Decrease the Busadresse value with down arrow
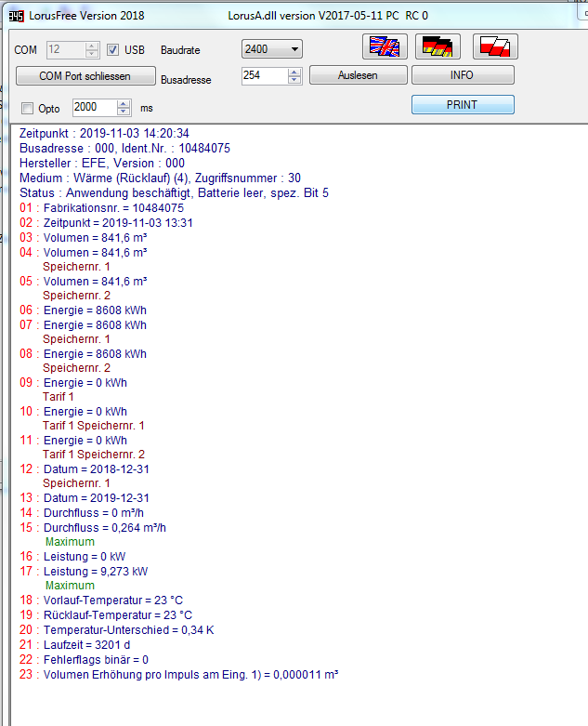The height and width of the screenshot is (726, 588). click(x=294, y=79)
